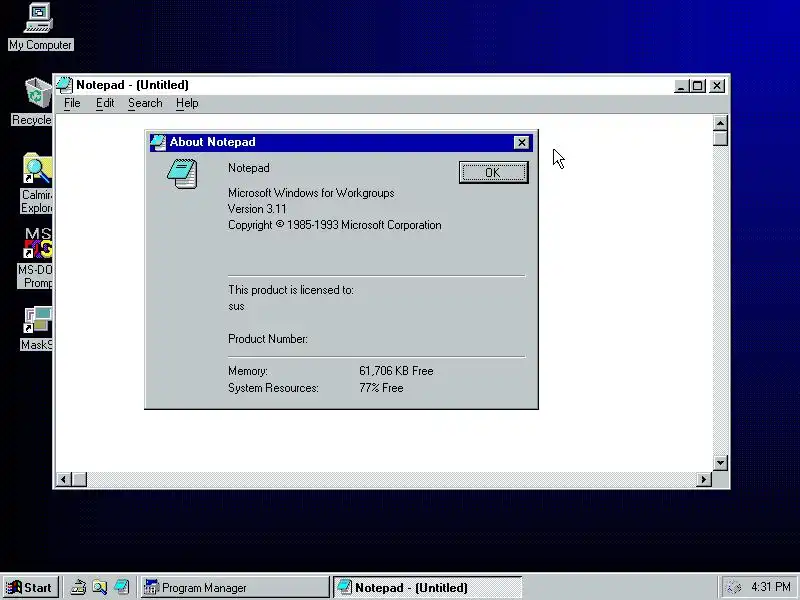
Task: Click the '77% Free' system resources value
Action: tap(381, 388)
